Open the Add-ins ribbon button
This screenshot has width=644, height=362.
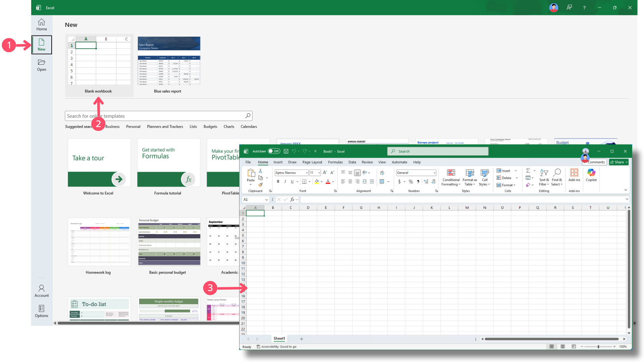coord(574,175)
